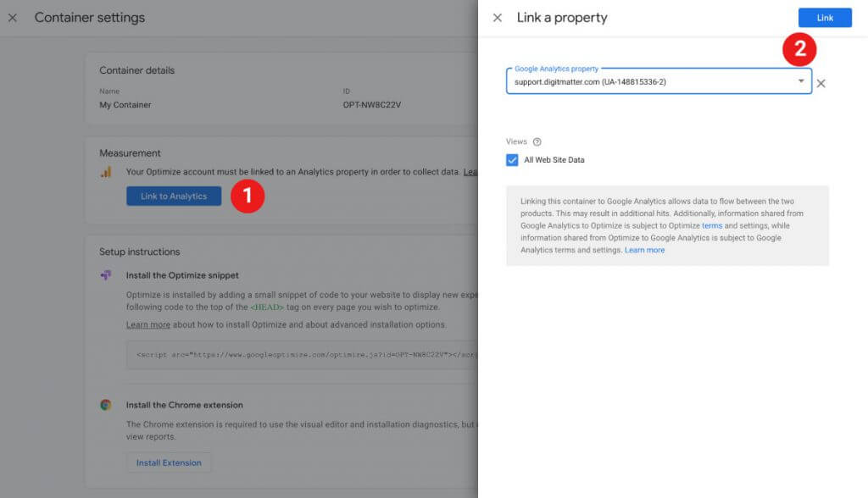Click Link to Analytics button
Screen dimensions: 868x498
click(x=174, y=196)
